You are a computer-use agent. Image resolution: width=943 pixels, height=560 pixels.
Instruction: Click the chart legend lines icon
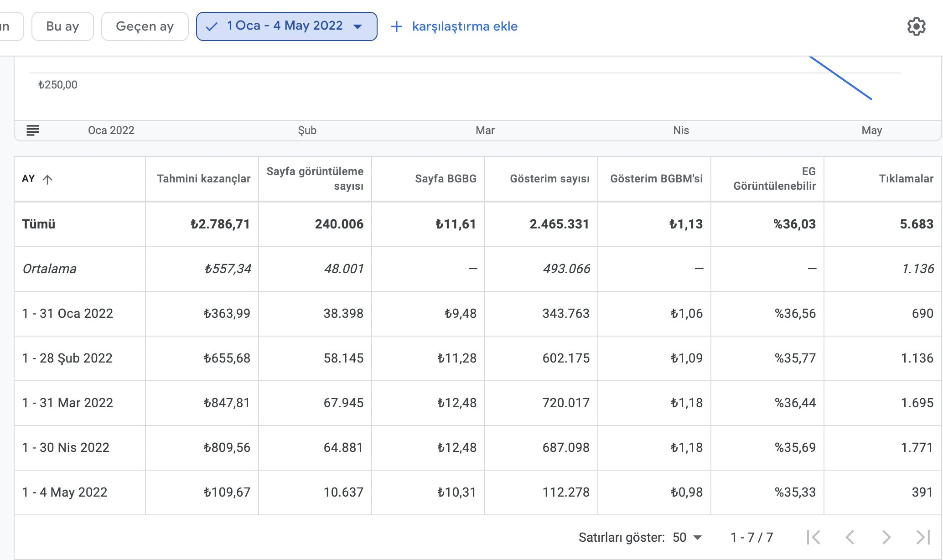click(x=33, y=130)
